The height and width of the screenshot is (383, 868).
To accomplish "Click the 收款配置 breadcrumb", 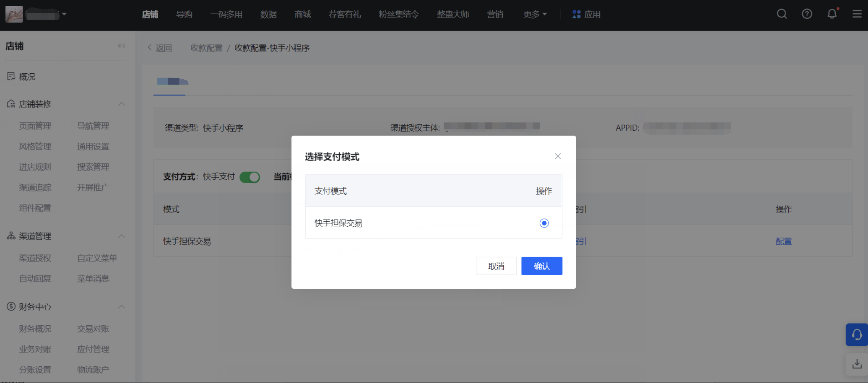I will pos(206,48).
